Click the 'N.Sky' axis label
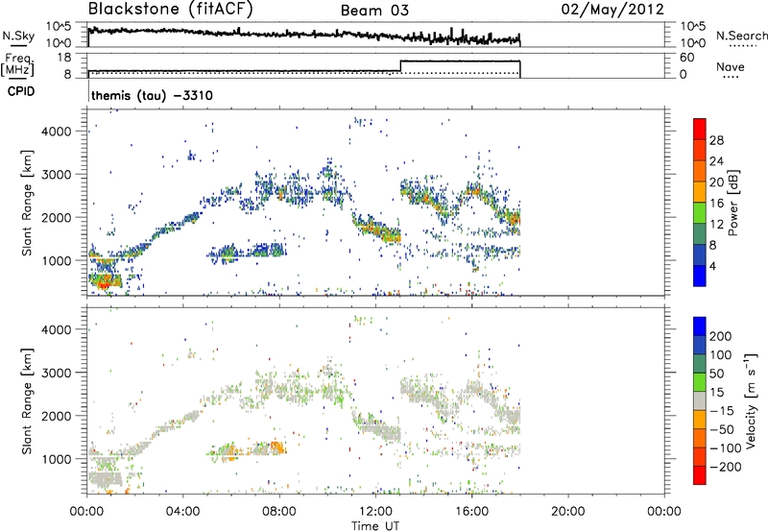The image size is (768, 532). click(18, 36)
